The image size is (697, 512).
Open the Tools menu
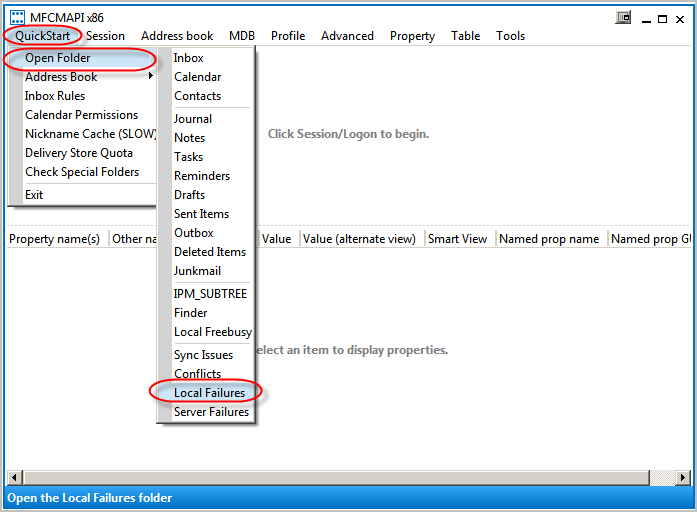pyautogui.click(x=510, y=36)
